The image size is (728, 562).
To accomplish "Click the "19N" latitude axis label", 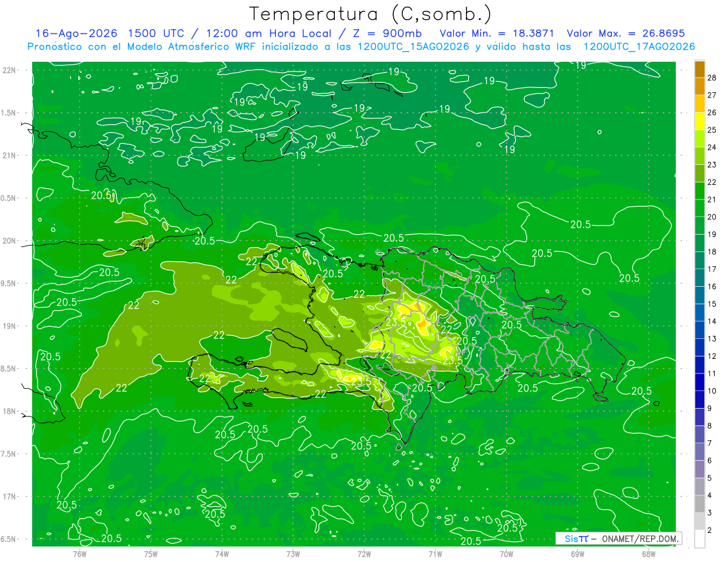I will (10, 326).
